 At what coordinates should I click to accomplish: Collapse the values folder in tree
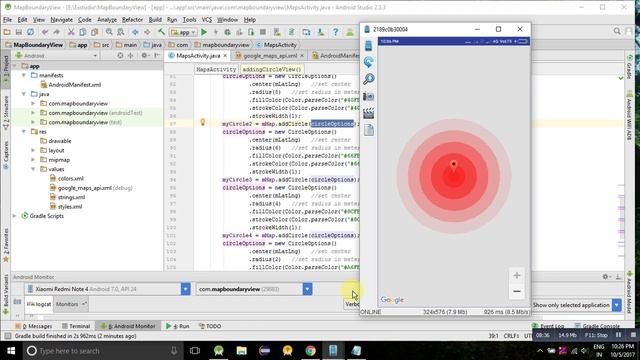[x=33, y=169]
